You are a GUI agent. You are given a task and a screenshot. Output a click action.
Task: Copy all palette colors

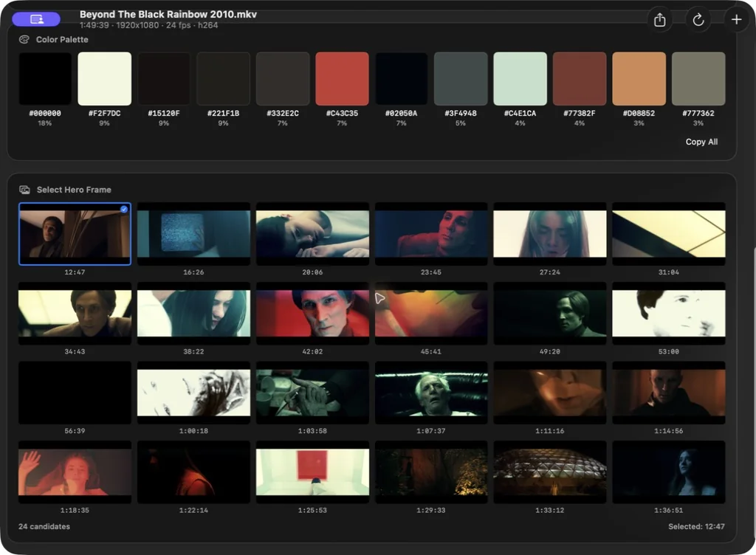click(x=701, y=142)
